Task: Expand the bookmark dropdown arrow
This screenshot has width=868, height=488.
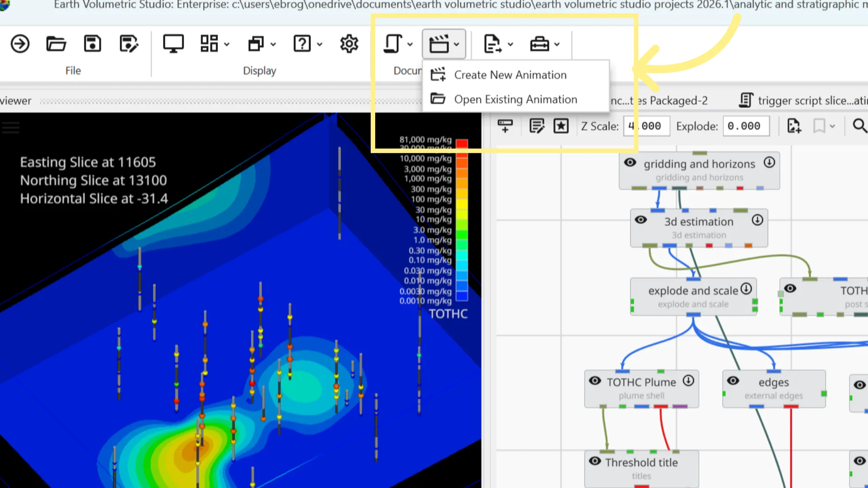Action: (x=832, y=126)
